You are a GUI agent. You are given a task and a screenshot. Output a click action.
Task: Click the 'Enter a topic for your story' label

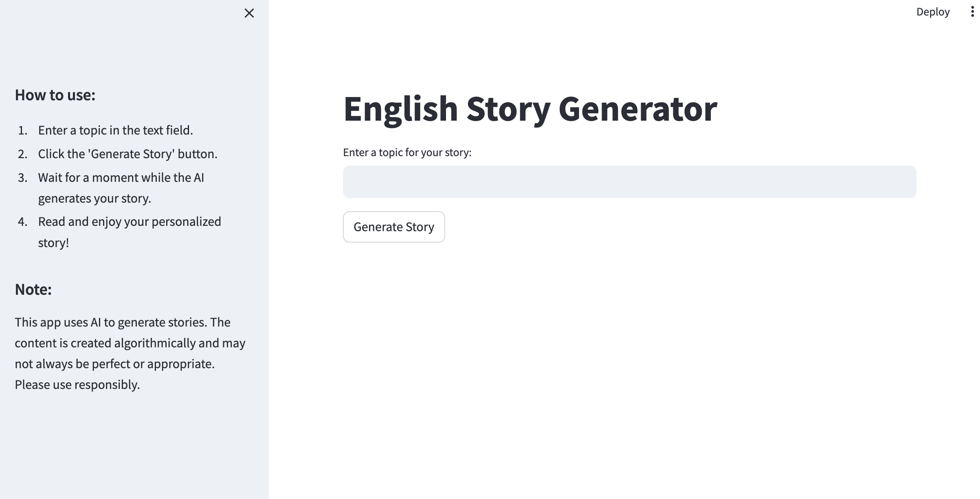(407, 152)
